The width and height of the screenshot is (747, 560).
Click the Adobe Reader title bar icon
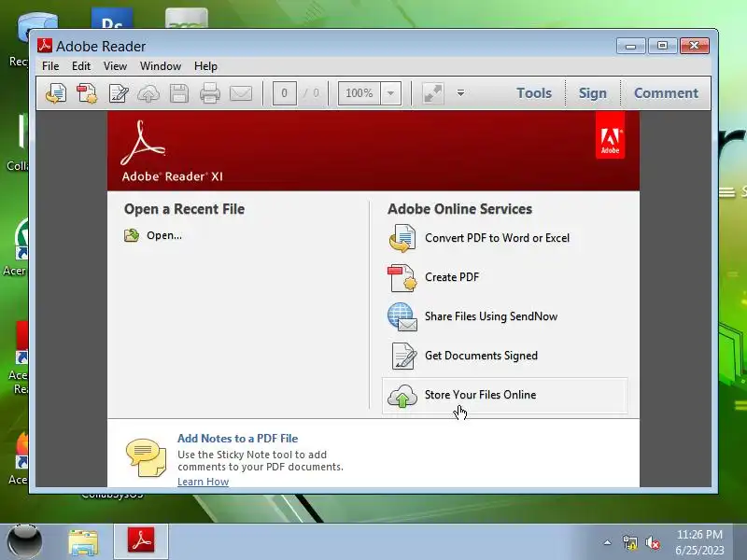45,45
